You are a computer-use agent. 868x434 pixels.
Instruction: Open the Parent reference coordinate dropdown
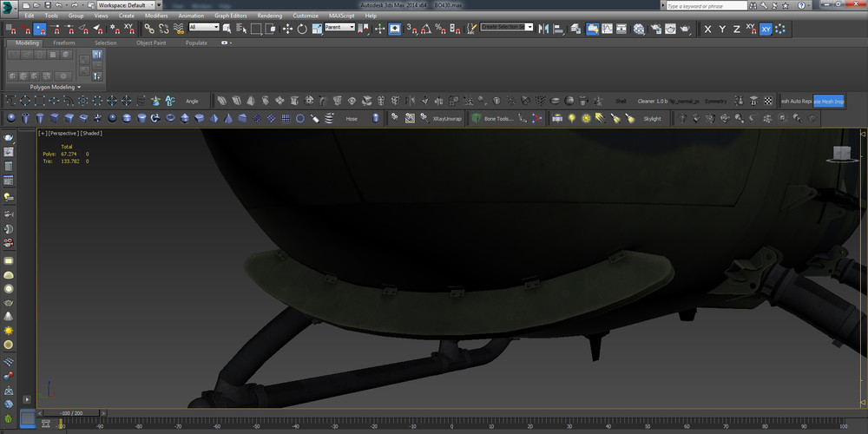pos(339,28)
